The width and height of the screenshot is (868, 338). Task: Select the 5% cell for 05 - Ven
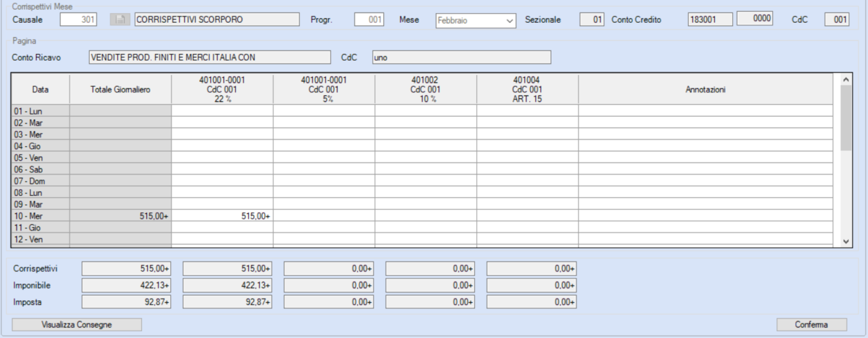tap(324, 157)
